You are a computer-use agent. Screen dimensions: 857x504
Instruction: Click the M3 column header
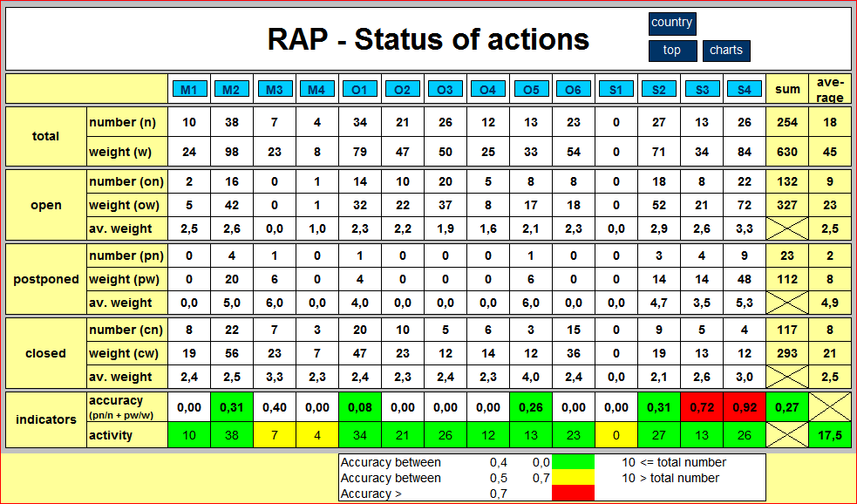click(x=275, y=88)
